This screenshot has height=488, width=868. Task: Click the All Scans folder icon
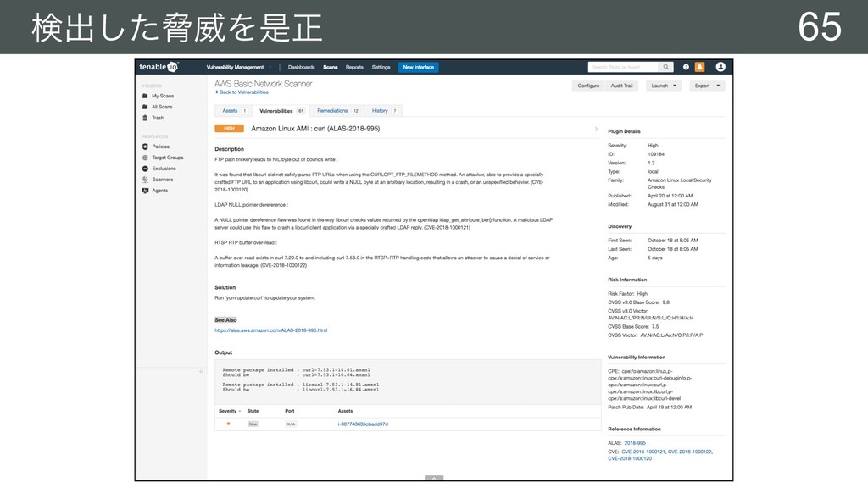145,107
